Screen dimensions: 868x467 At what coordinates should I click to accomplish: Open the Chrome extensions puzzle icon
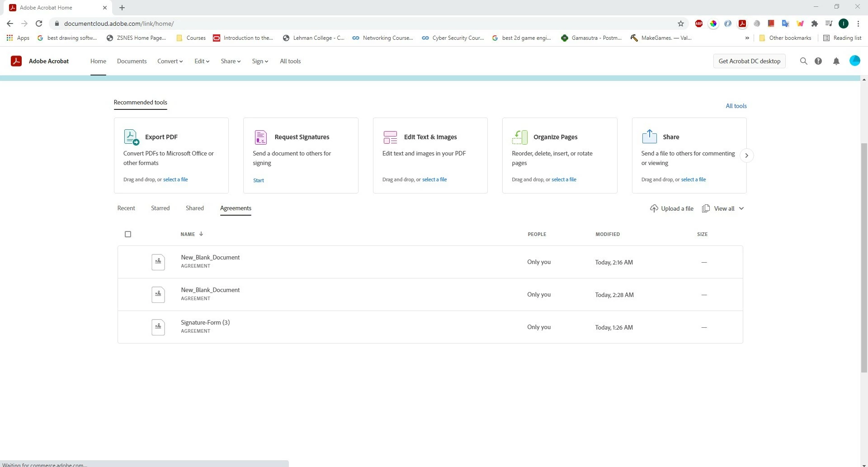pyautogui.click(x=815, y=24)
